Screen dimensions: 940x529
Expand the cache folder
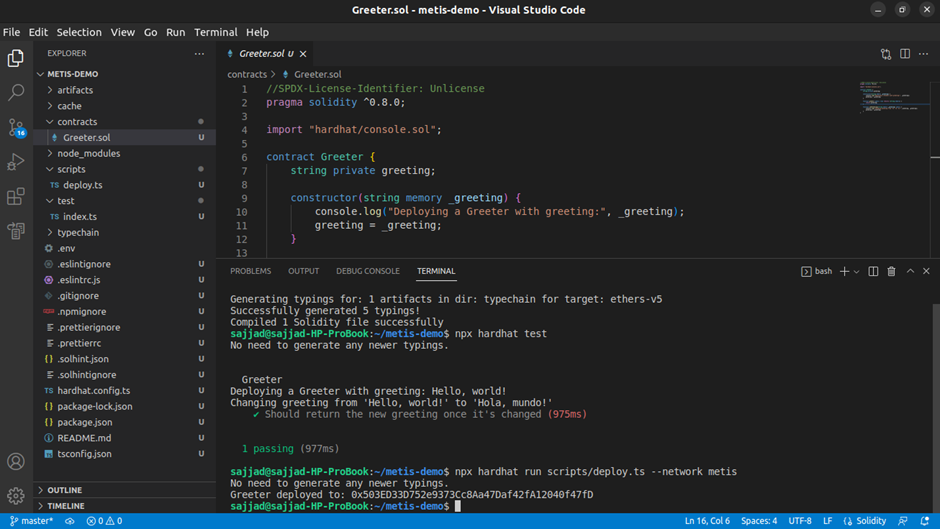click(x=125, y=106)
